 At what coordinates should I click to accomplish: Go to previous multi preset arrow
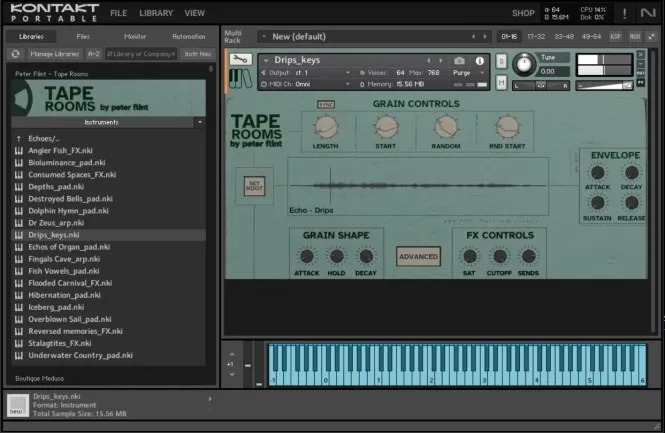(x=473, y=37)
